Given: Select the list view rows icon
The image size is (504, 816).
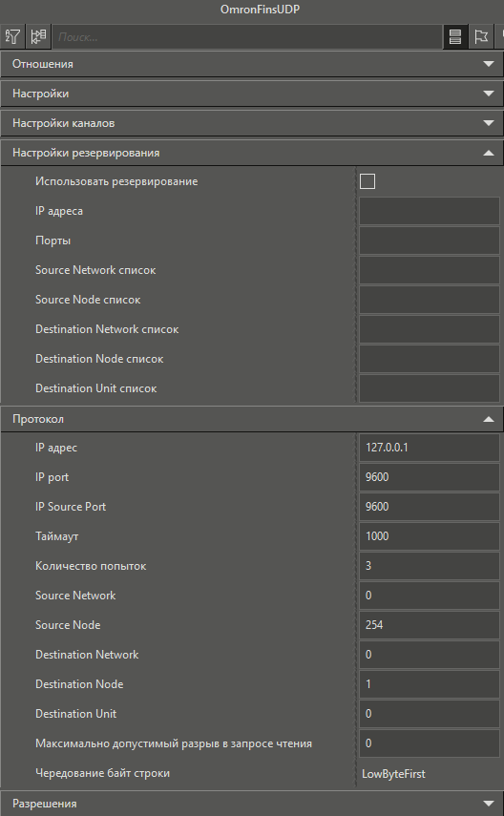Looking at the screenshot, I should [455, 36].
